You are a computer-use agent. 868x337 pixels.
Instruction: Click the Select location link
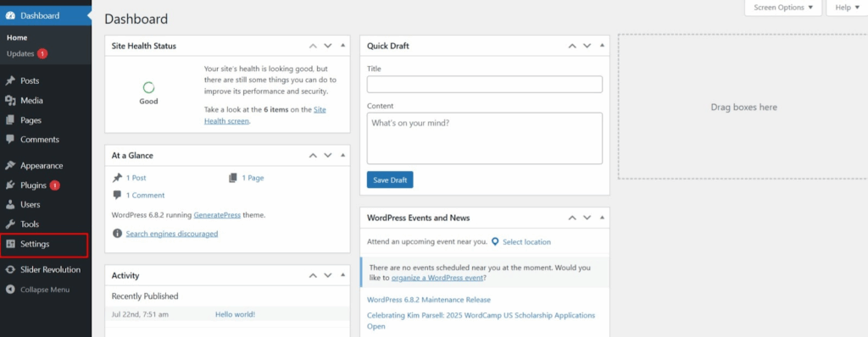pos(526,242)
